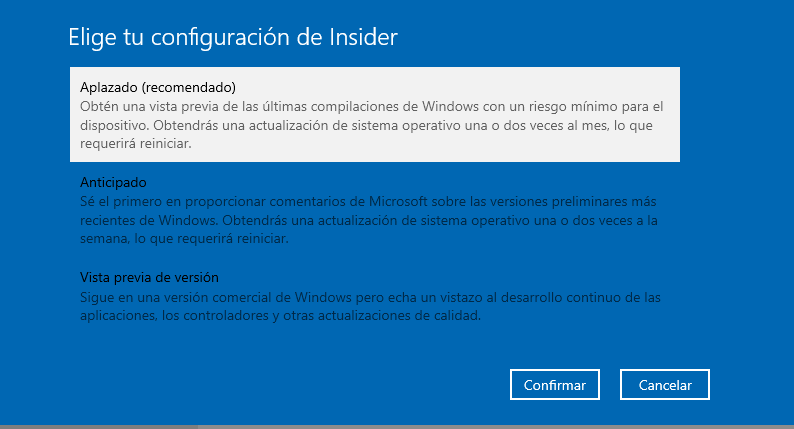Click the Aplazado description about minimal device risk
Viewport: 794px width, 429px height.
coord(370,124)
